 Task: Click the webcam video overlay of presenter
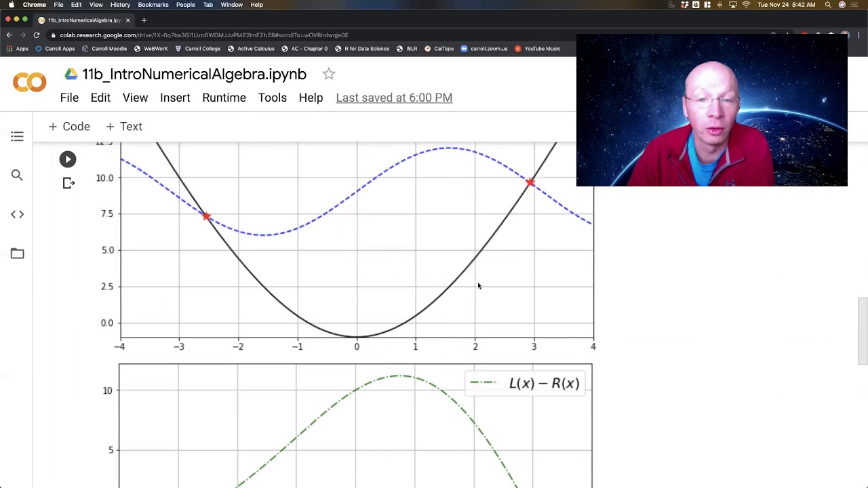click(x=712, y=110)
